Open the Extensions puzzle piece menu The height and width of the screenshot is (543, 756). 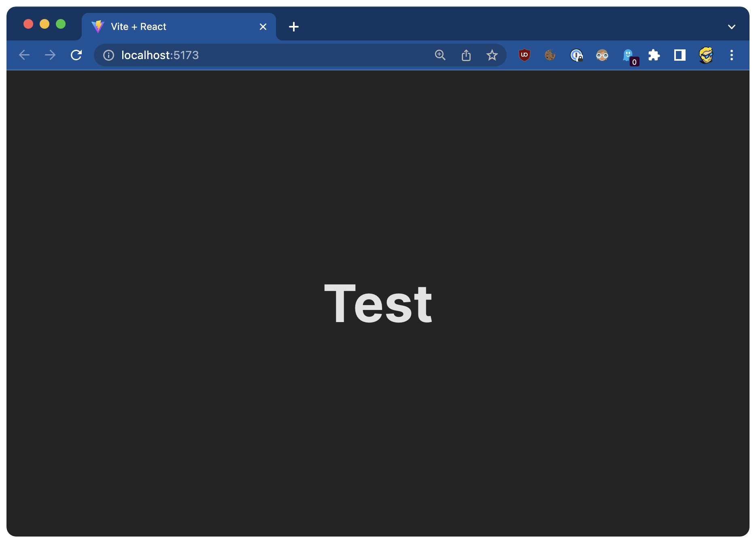click(x=654, y=55)
